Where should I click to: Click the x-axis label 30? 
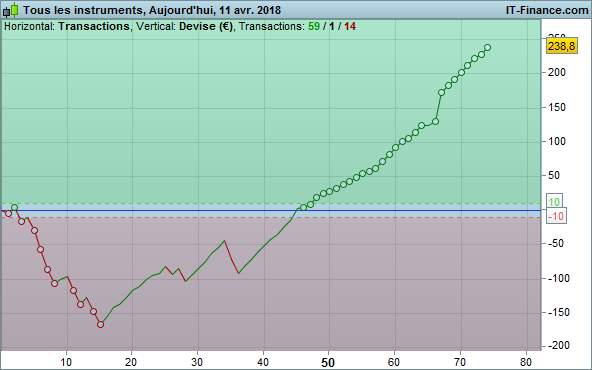pyautogui.click(x=197, y=362)
